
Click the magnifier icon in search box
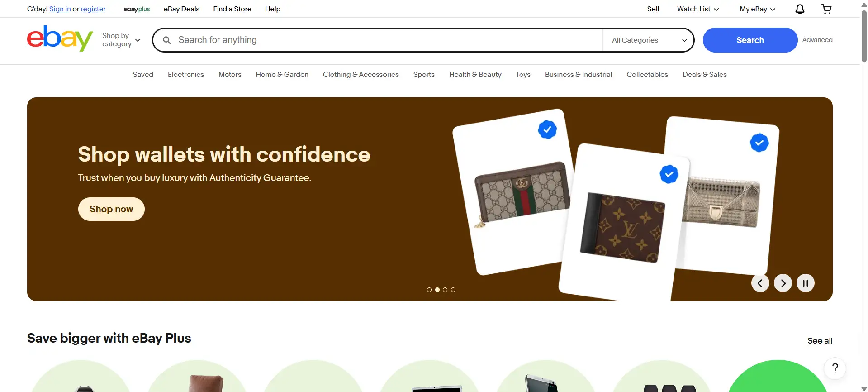coord(167,40)
